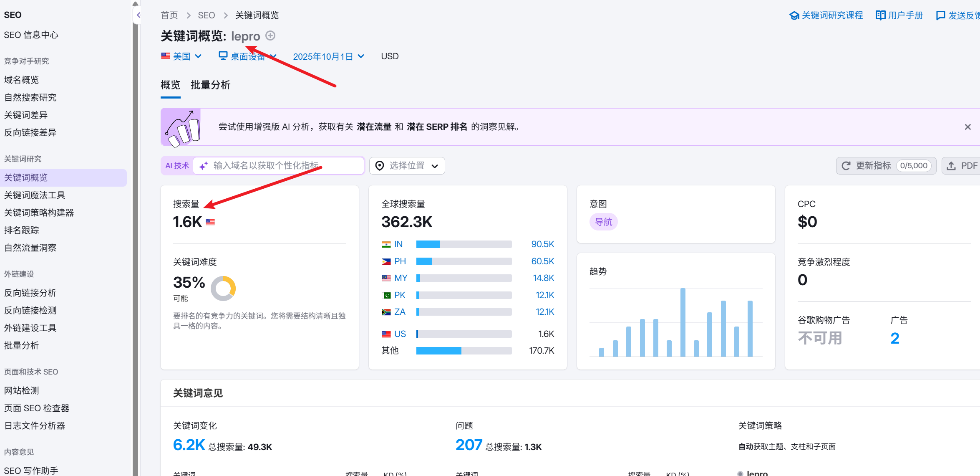
Task: Switch to the 批量分析 tab
Action: click(x=210, y=85)
